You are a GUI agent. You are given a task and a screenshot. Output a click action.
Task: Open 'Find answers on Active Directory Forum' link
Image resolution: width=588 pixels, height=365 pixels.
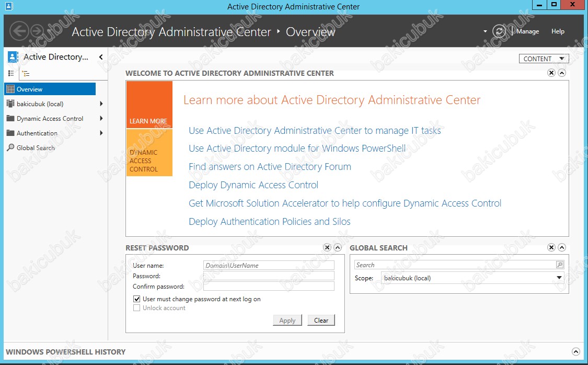tap(270, 167)
